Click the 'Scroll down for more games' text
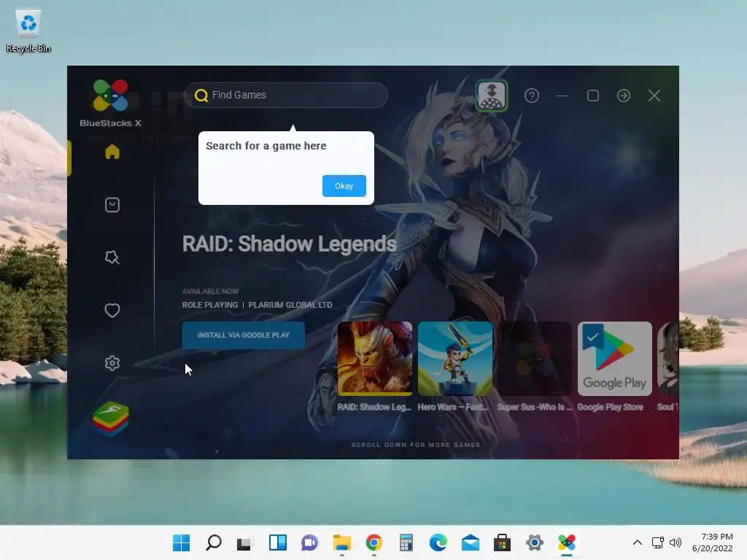Viewport: 747px width, 560px height. coord(415,445)
